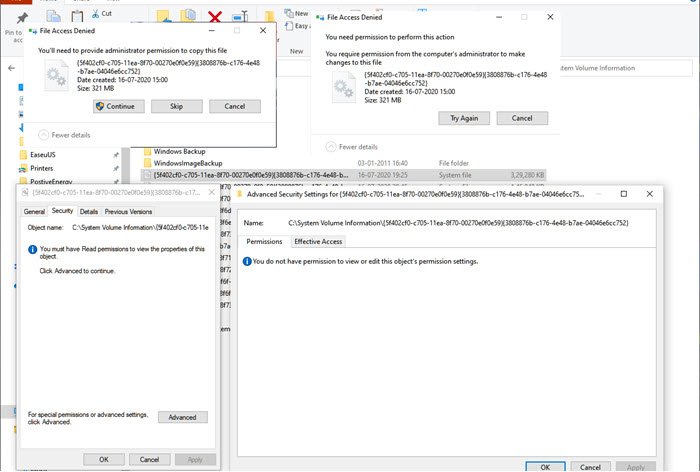The image size is (700, 472).
Task: Close the right File Access Denied dialog
Action: click(x=550, y=17)
